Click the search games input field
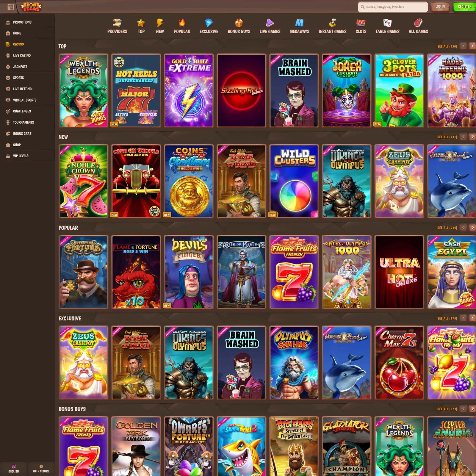This screenshot has width=476, height=476. click(x=393, y=7)
